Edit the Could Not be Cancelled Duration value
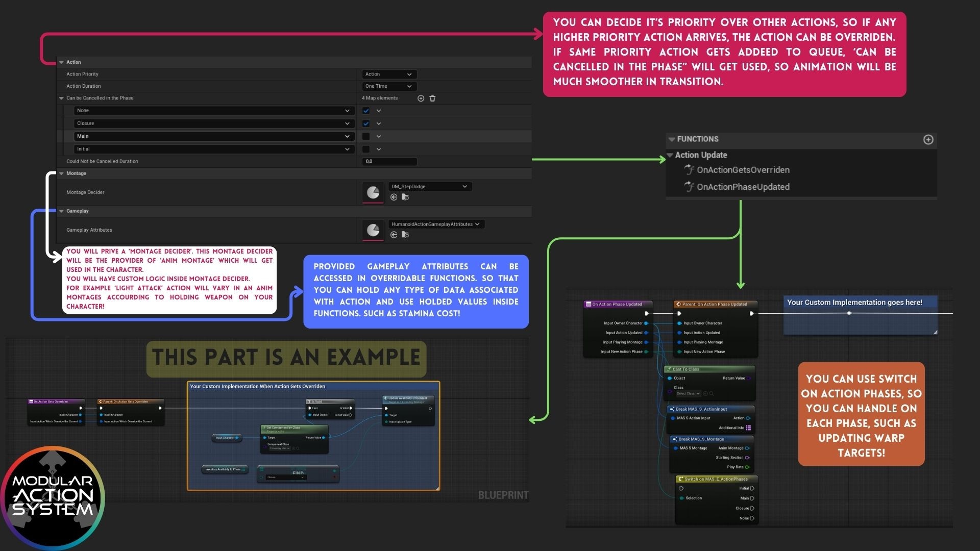The width and height of the screenshot is (980, 551). tap(389, 161)
